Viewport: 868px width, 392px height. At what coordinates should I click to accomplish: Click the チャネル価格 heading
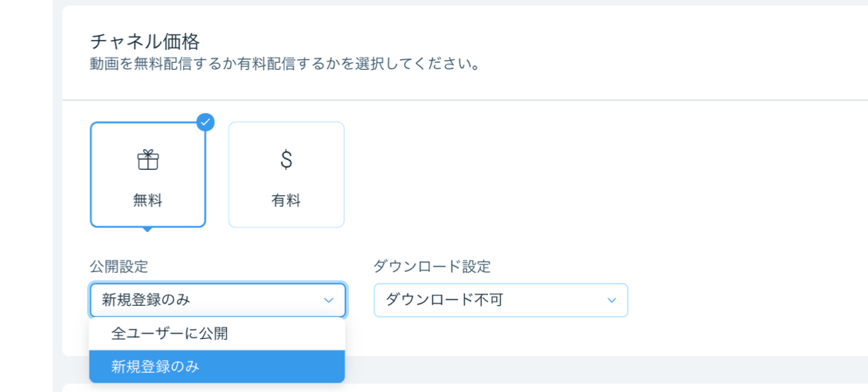pyautogui.click(x=145, y=42)
